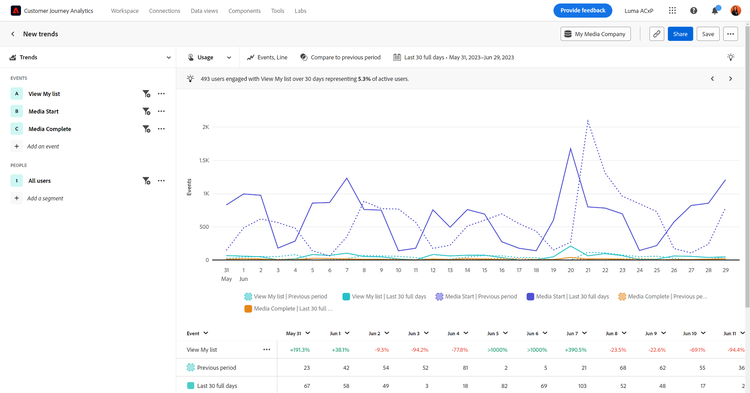The height and width of the screenshot is (393, 750).
Task: Click the lightbulb insights icon at top right
Action: click(x=730, y=57)
